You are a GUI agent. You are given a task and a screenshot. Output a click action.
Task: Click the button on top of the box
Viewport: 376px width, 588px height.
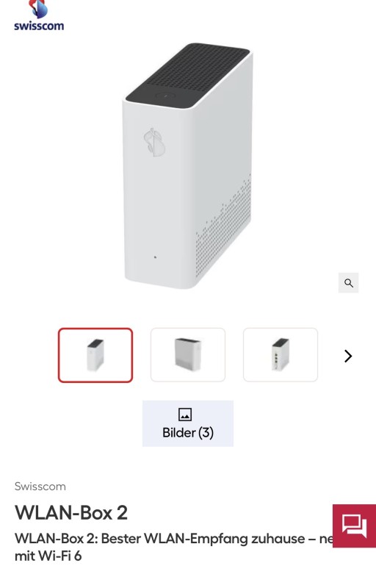(x=165, y=96)
